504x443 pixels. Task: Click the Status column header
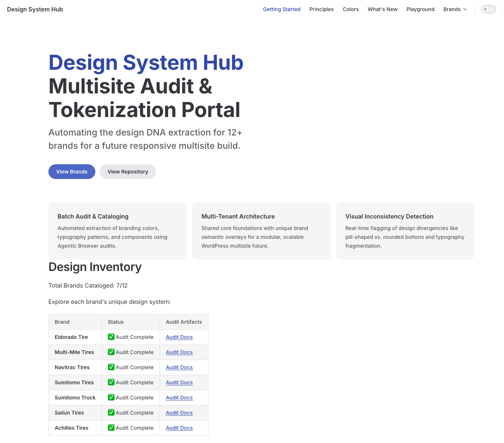click(131, 322)
